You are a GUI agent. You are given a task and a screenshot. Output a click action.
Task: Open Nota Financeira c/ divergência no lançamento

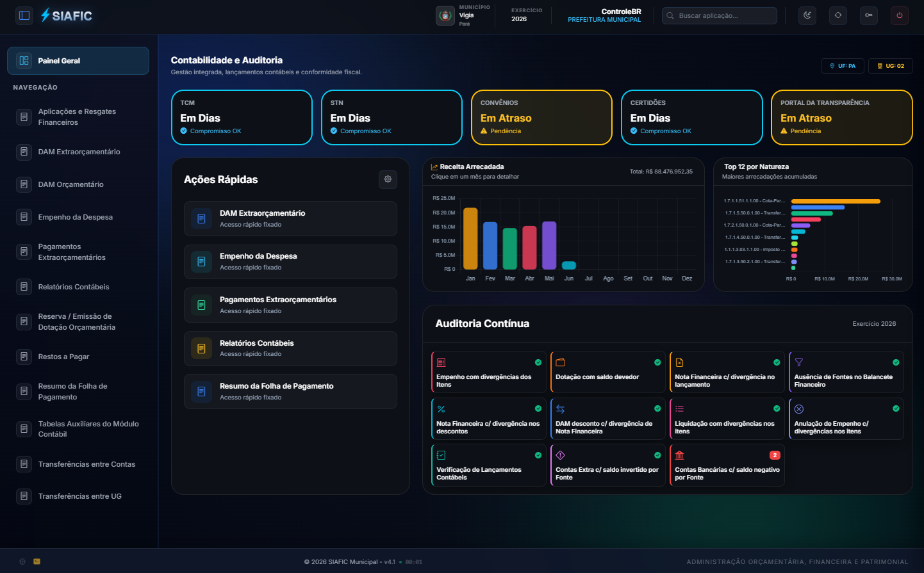[727, 372]
